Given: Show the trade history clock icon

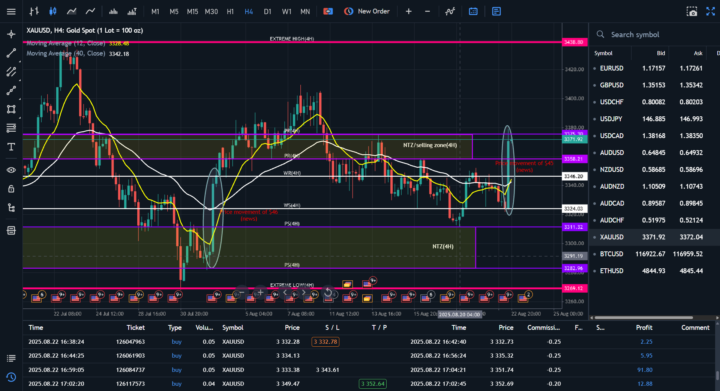Looking at the screenshot, I should (x=11, y=377).
